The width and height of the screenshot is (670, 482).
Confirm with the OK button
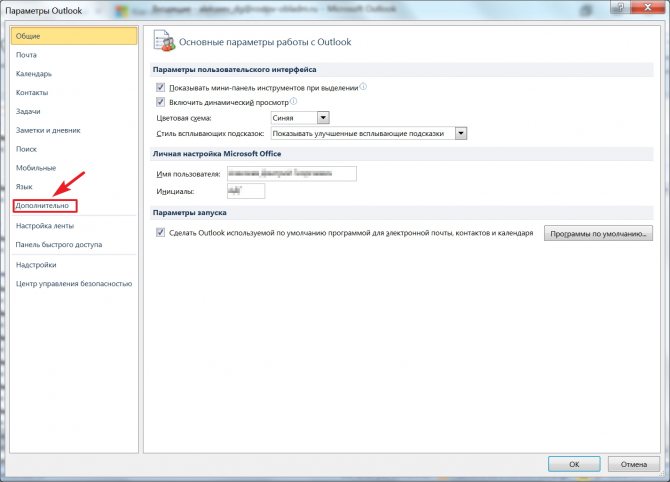574,464
